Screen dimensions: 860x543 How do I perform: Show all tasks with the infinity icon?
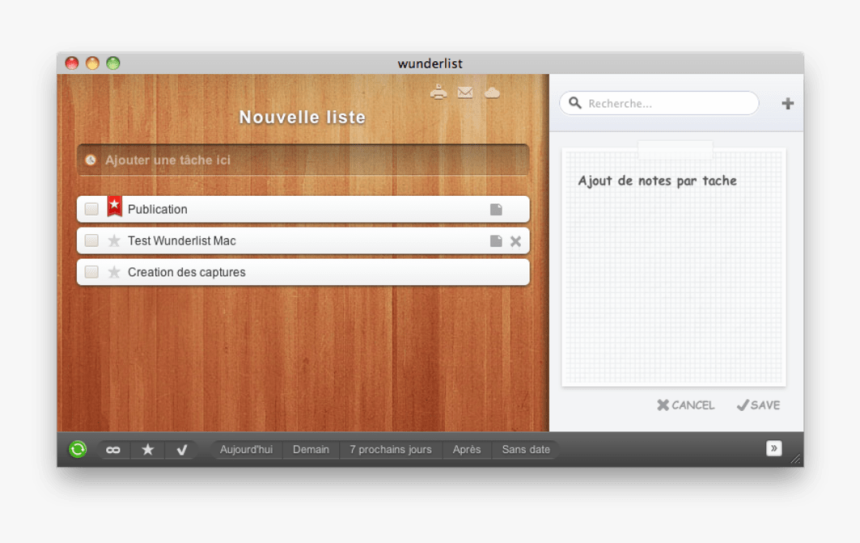point(113,450)
